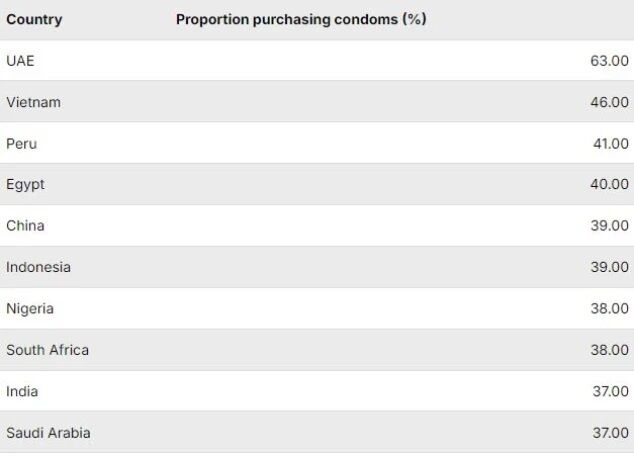The image size is (634, 457).
Task: Click the Peru row label
Action: 22,143
